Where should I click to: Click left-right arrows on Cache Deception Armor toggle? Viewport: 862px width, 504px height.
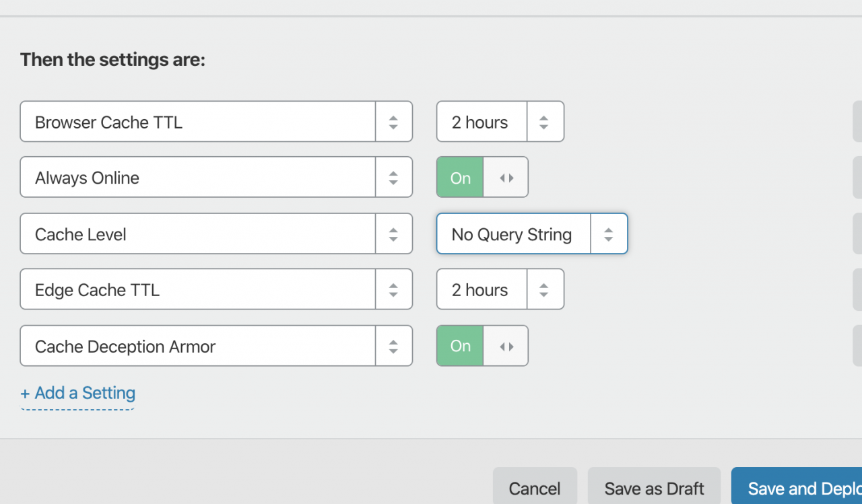tap(506, 346)
